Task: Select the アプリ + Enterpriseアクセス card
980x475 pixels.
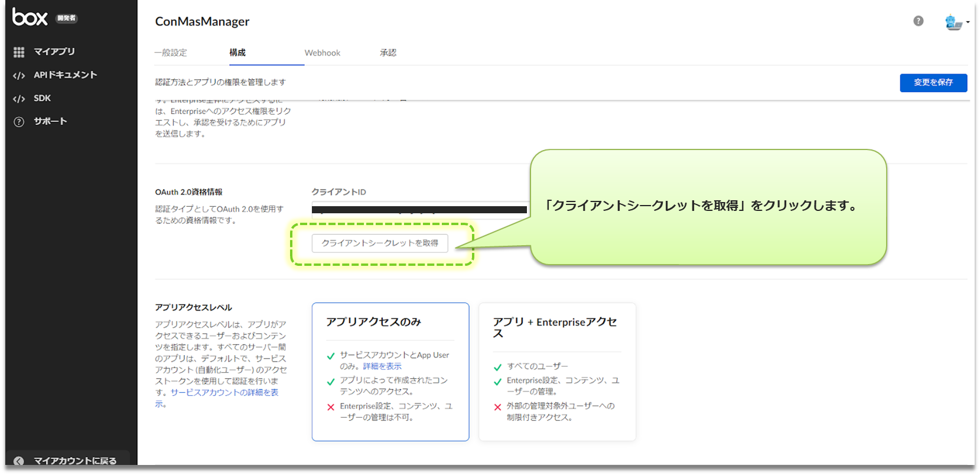Action: click(556, 372)
